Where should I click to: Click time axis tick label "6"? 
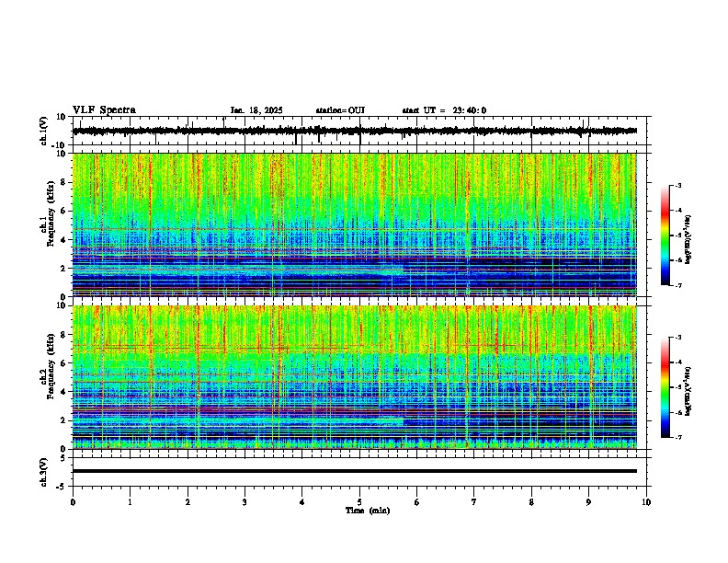pyautogui.click(x=417, y=502)
